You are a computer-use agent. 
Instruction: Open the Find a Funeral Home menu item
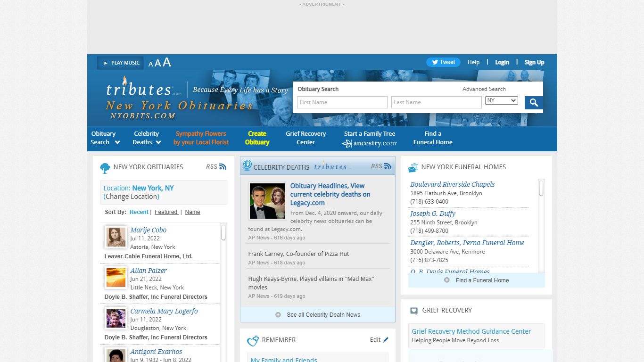pos(433,138)
